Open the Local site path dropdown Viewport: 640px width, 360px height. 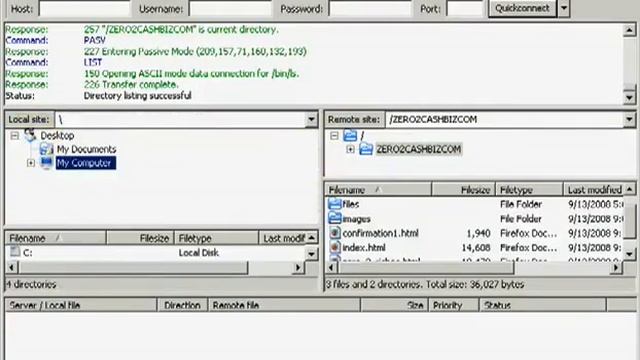pos(311,120)
